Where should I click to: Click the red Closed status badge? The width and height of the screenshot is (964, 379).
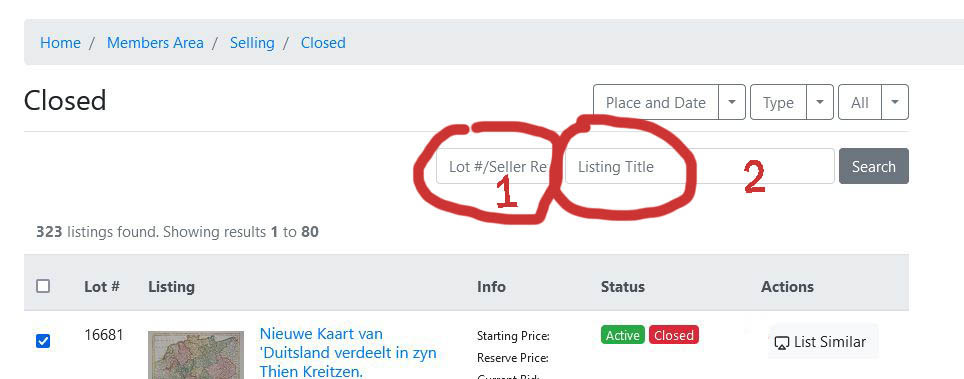(674, 335)
